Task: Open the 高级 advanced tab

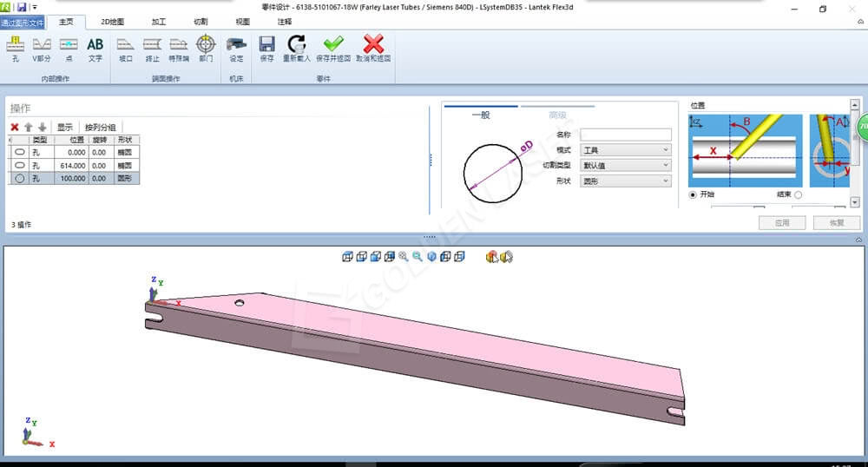Action: pyautogui.click(x=556, y=115)
